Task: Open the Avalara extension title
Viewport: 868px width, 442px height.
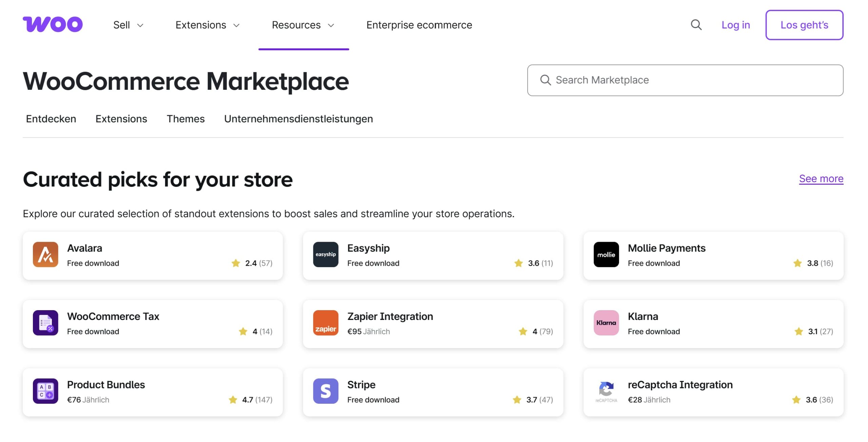Action: click(85, 248)
